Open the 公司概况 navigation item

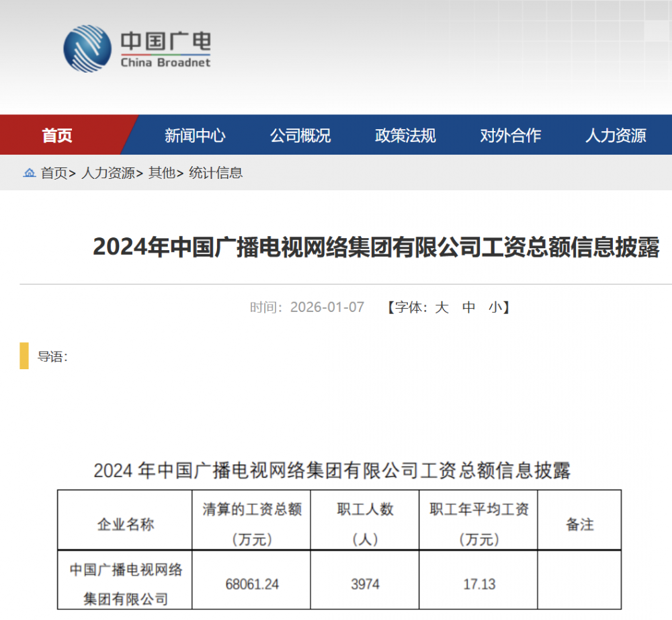[300, 135]
